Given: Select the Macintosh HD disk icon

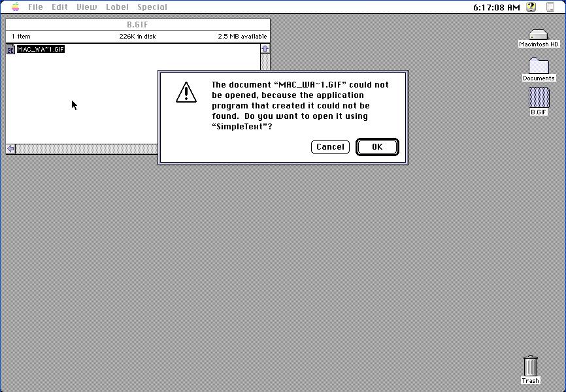Looking at the screenshot, I should point(538,35).
